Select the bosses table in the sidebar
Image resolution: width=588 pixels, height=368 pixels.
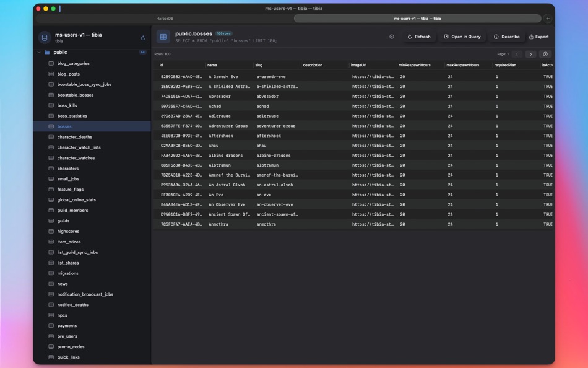click(64, 126)
